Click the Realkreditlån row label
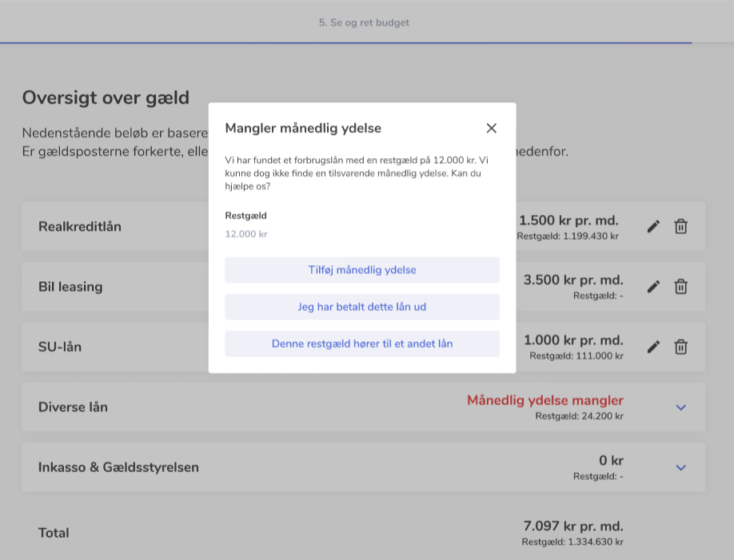Image resolution: width=734 pixels, height=560 pixels. 80,226
